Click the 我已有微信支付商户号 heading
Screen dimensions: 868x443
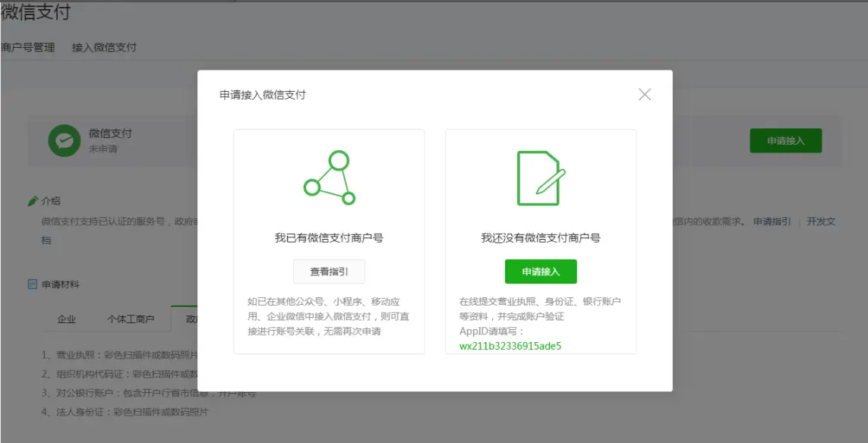pyautogui.click(x=329, y=238)
